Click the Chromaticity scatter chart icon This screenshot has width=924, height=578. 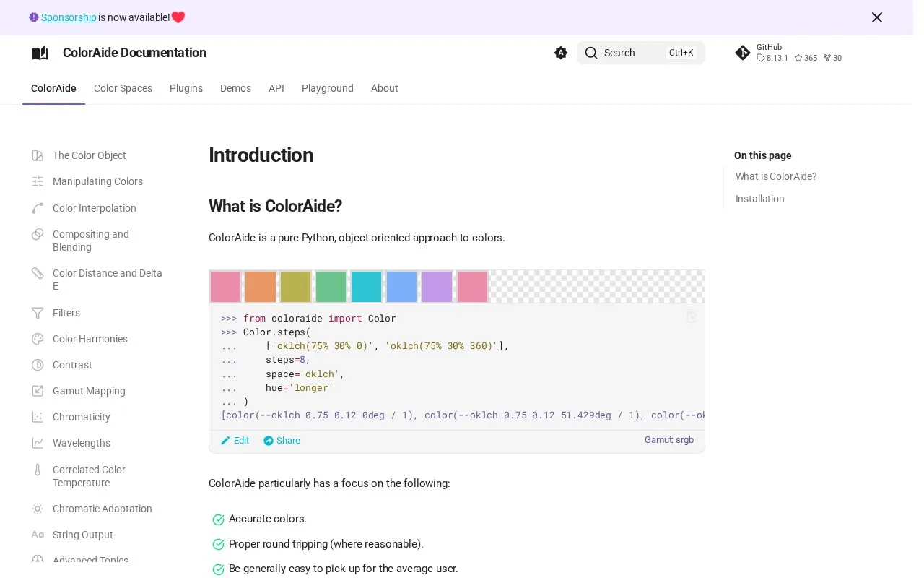38,417
